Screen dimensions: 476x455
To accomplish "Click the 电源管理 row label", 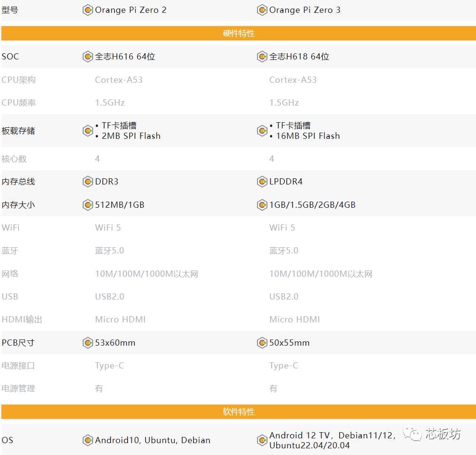I will pyautogui.click(x=18, y=389).
